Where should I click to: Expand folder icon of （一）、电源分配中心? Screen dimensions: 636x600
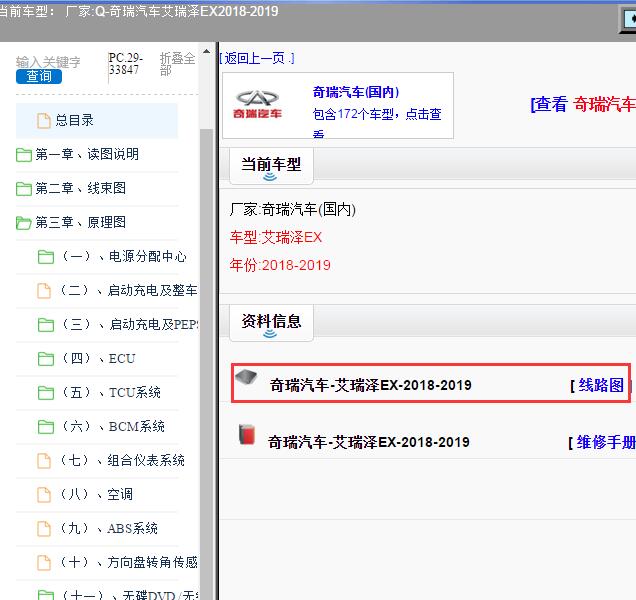[46, 257]
